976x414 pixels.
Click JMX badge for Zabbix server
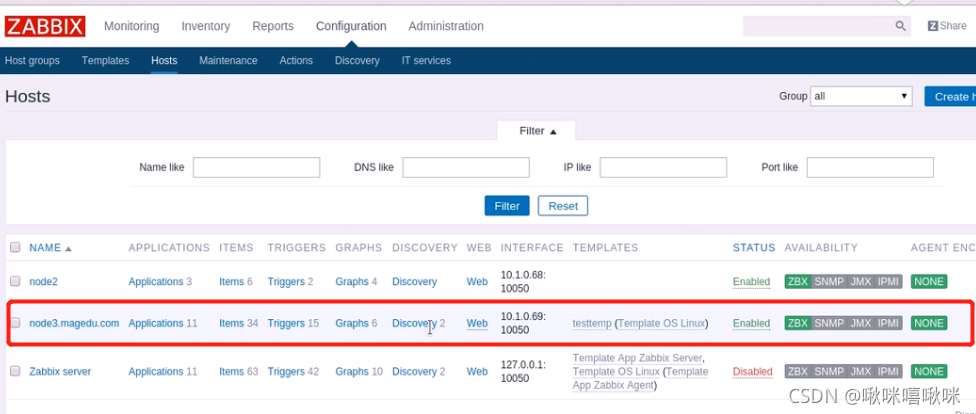(861, 372)
